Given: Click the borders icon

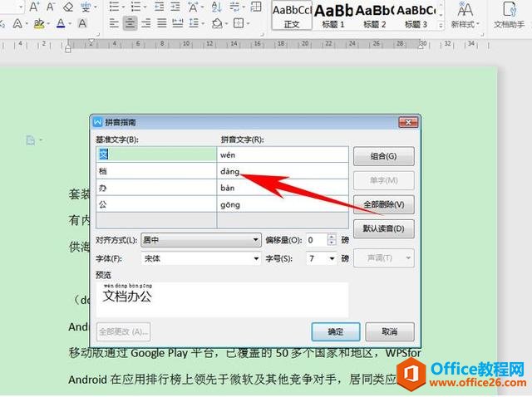Looking at the screenshot, I should [x=239, y=23].
